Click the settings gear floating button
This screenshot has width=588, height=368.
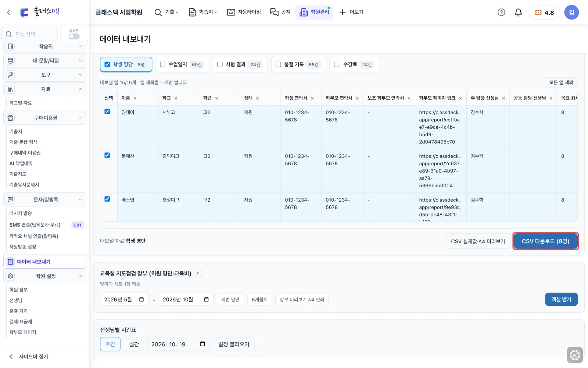click(575, 355)
